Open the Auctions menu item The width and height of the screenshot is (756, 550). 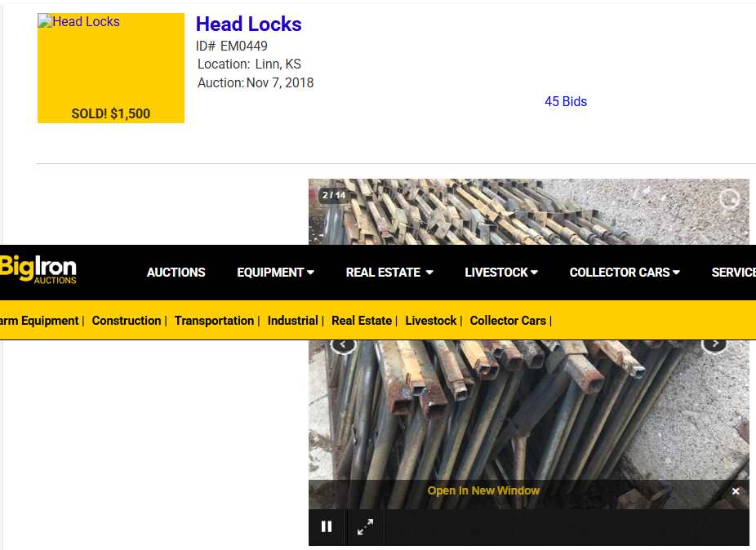176,273
